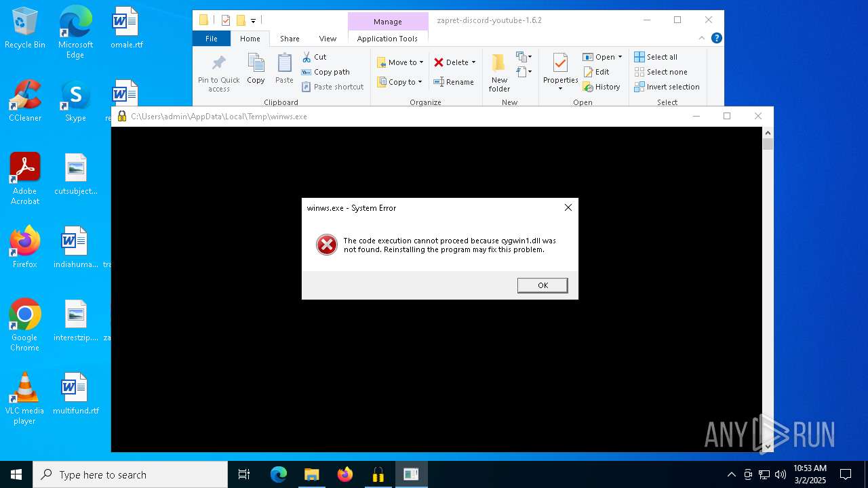The width and height of the screenshot is (868, 488).
Task: Open the notification center icon
Action: pyautogui.click(x=846, y=474)
